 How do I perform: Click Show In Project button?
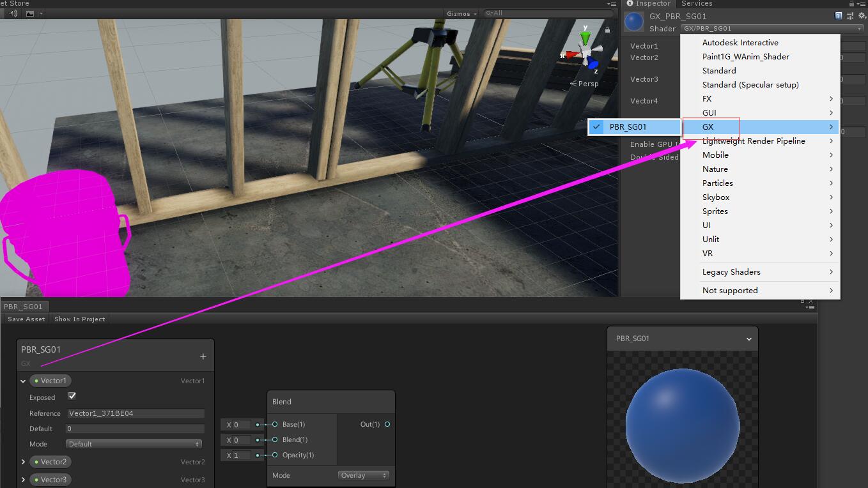click(80, 319)
